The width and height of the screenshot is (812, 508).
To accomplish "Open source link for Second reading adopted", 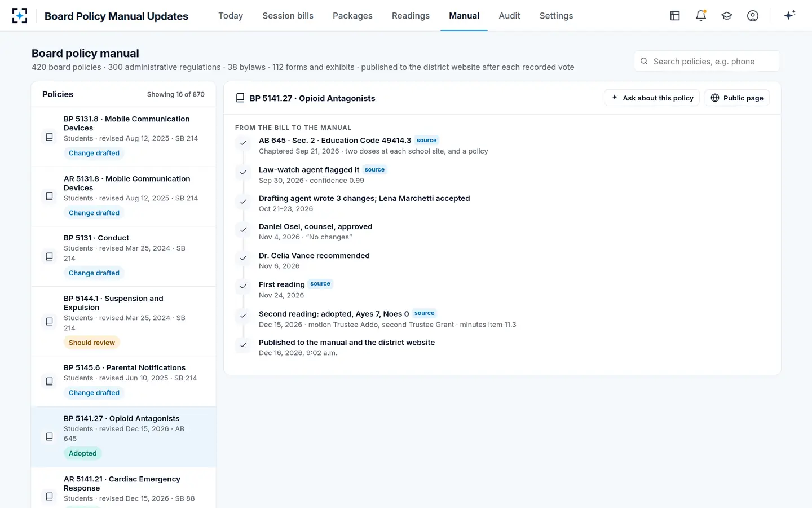I will click(x=424, y=313).
